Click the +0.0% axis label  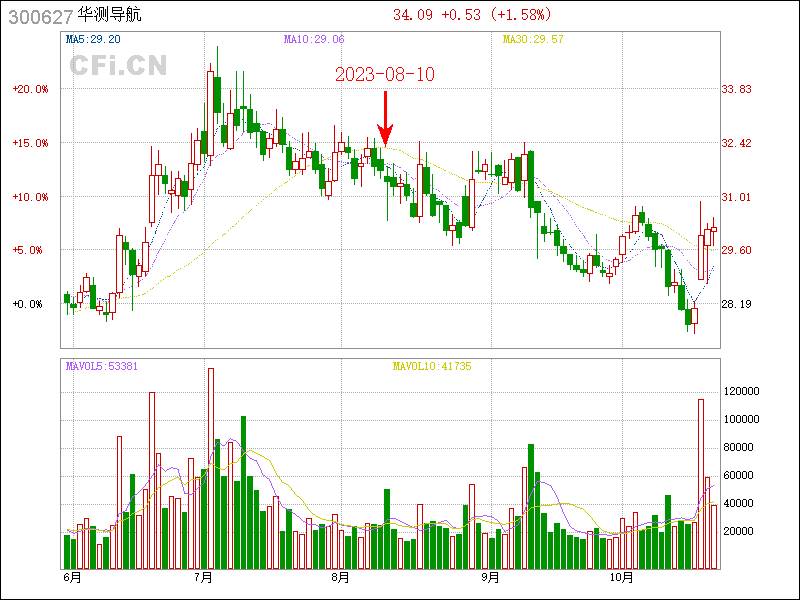coord(28,304)
